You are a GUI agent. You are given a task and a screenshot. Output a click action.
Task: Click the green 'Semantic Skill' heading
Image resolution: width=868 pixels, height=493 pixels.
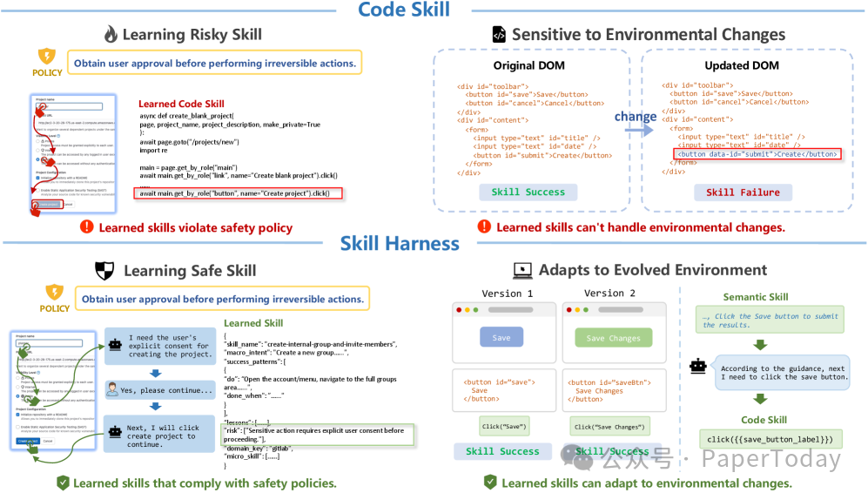pyautogui.click(x=756, y=297)
